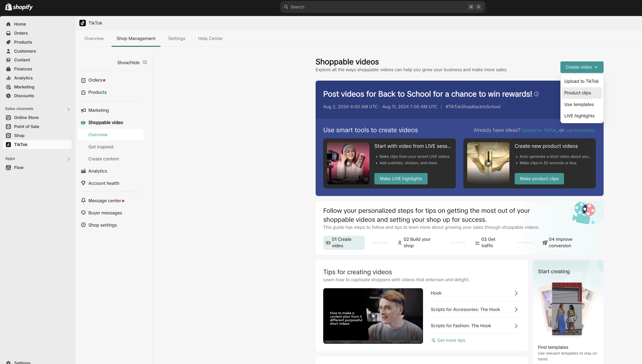The height and width of the screenshot is (364, 642).
Task: Switch to the Settings tab
Action: (176, 38)
